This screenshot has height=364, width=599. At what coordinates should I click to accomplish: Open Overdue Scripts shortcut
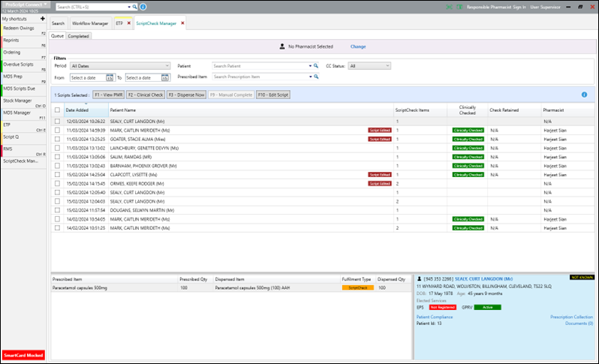coord(24,67)
